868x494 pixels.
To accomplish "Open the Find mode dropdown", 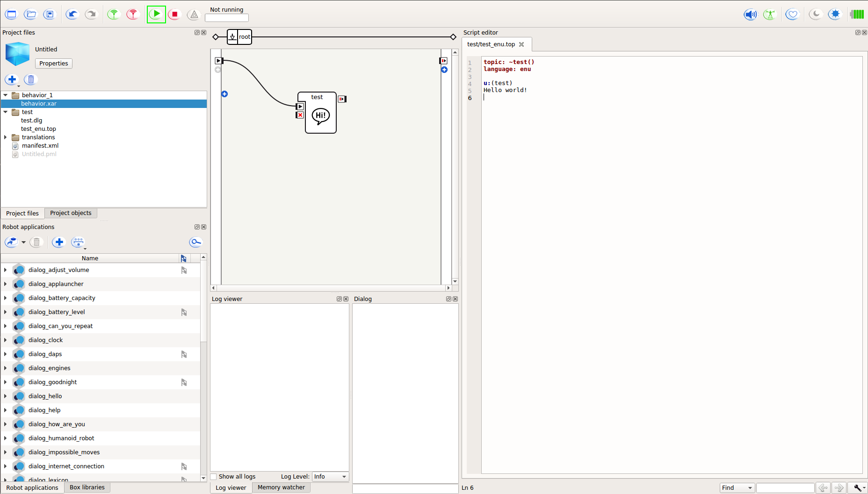I will click(x=737, y=488).
